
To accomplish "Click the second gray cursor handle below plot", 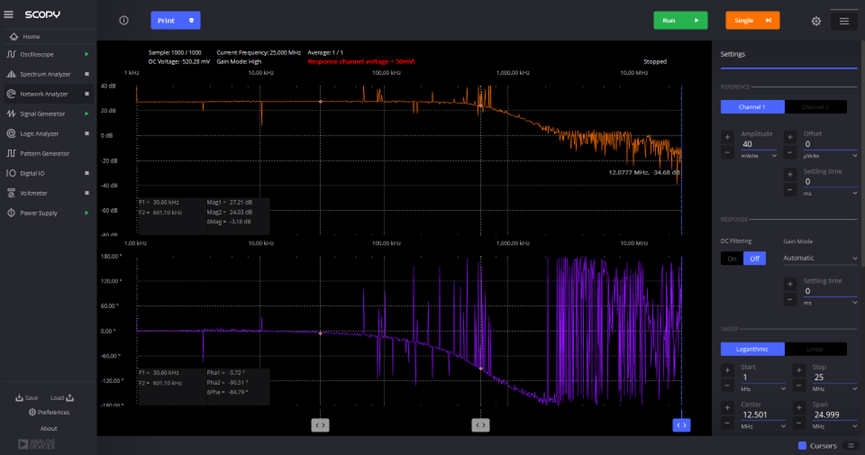I will tap(480, 425).
